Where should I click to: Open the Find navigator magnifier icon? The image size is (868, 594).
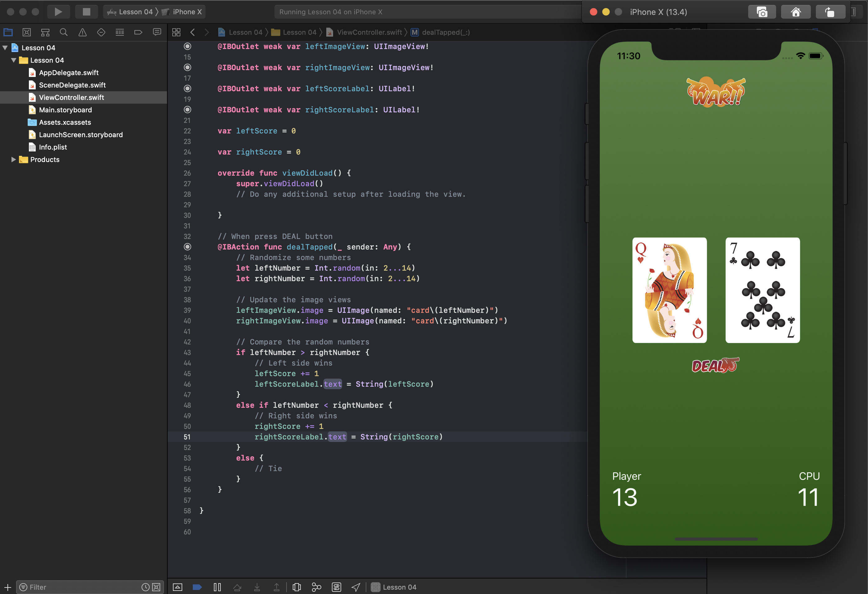click(64, 32)
